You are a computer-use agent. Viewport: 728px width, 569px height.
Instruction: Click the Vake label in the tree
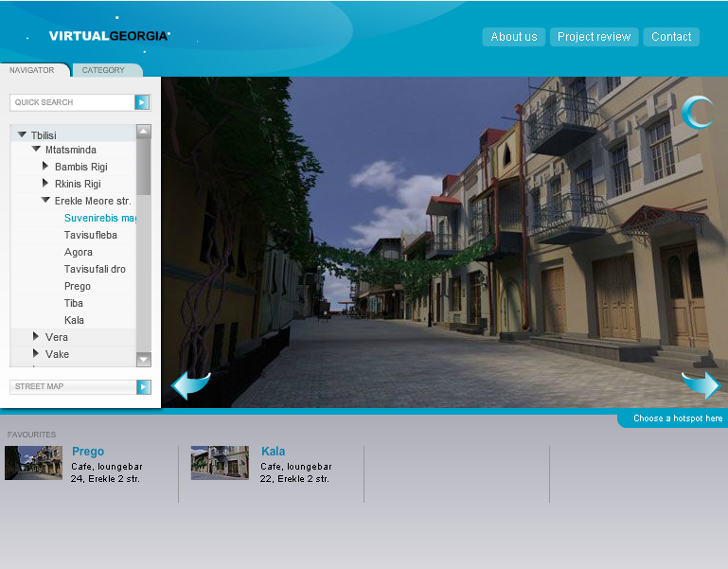point(57,354)
